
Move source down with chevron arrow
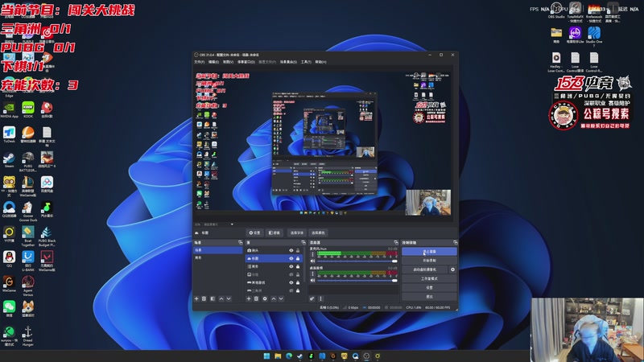tap(281, 298)
